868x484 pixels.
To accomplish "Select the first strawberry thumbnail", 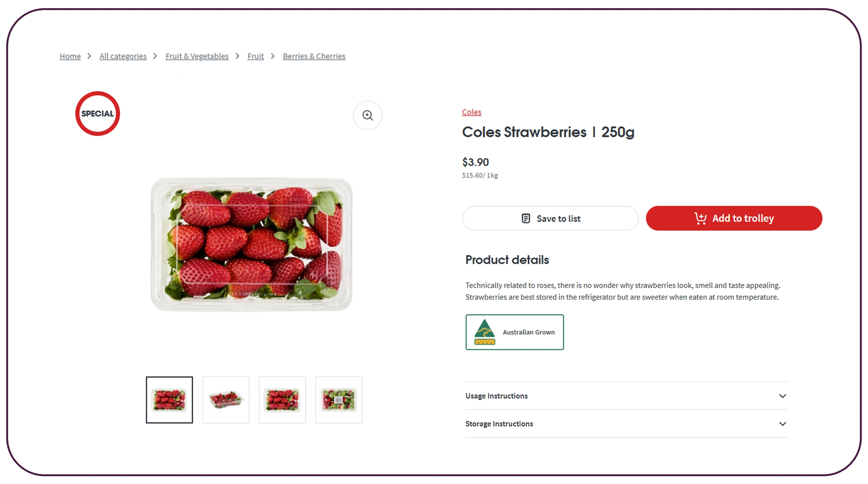I will [x=169, y=400].
